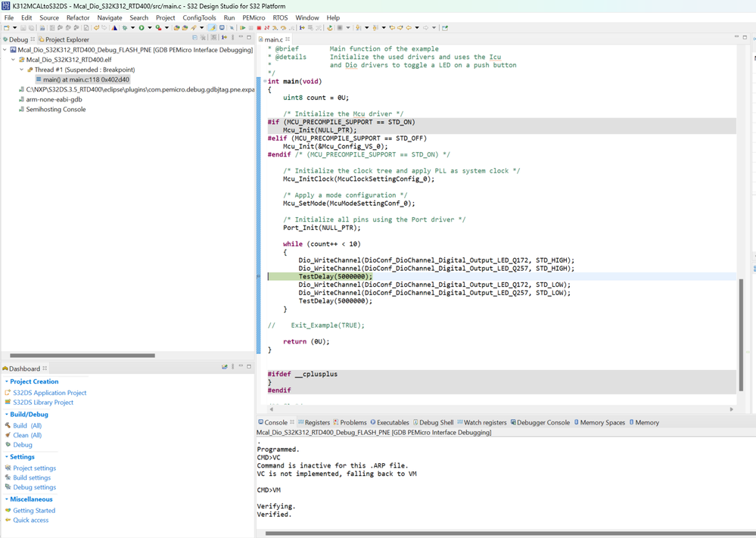Click Console horizontal scrollbar
This screenshot has width=756, height=538.
[x=510, y=533]
